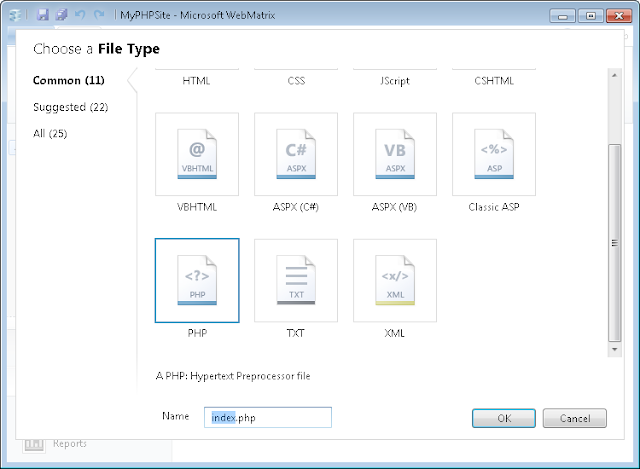This screenshot has height=469, width=640.
Task: Click the JScript label
Action: [x=395, y=81]
